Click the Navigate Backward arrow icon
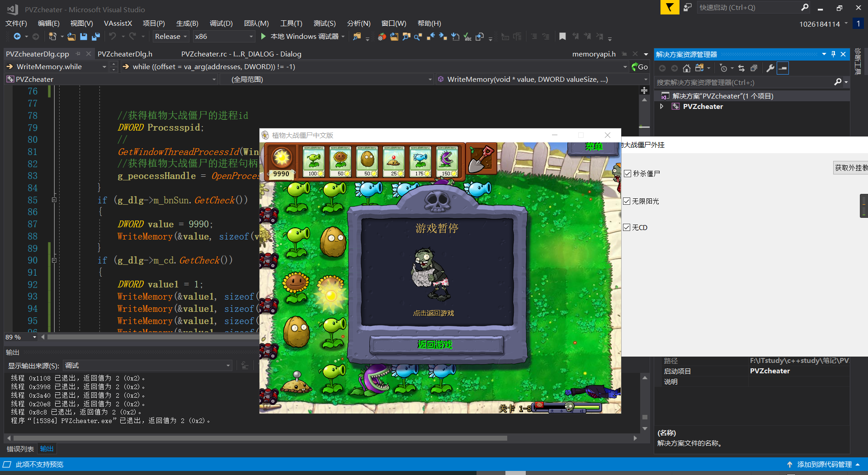868x475 pixels. point(17,36)
